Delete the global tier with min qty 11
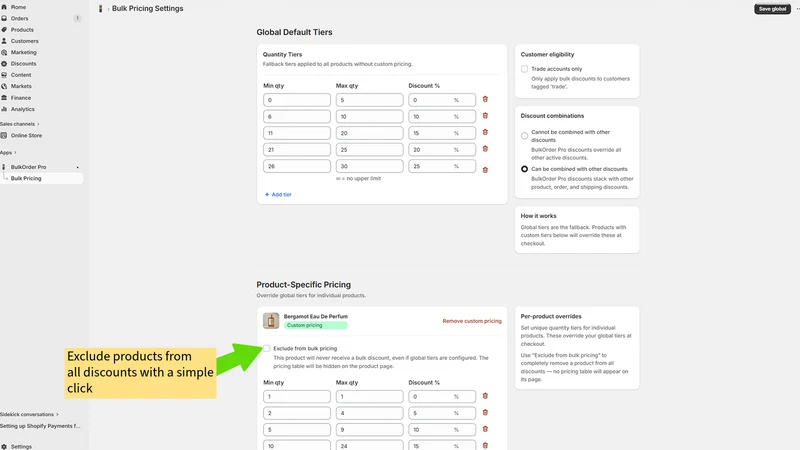This screenshot has width=800, height=450. tap(485, 132)
